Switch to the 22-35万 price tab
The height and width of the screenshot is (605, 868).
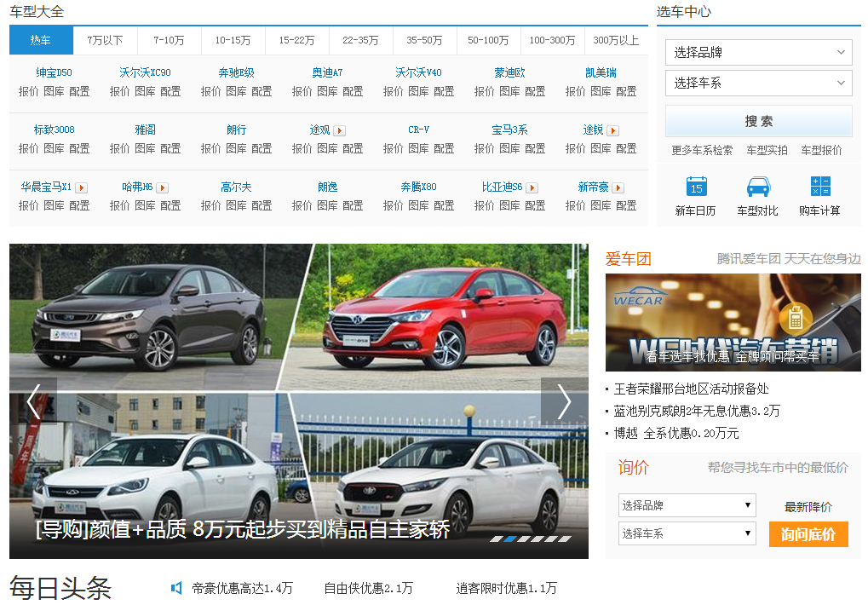[x=361, y=40]
